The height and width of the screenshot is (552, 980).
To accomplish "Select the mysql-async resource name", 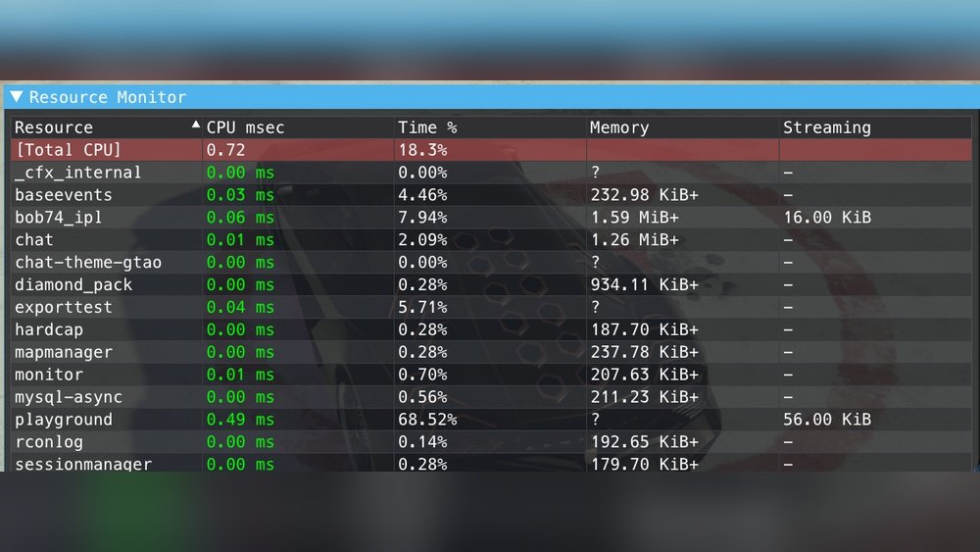I will tap(69, 397).
